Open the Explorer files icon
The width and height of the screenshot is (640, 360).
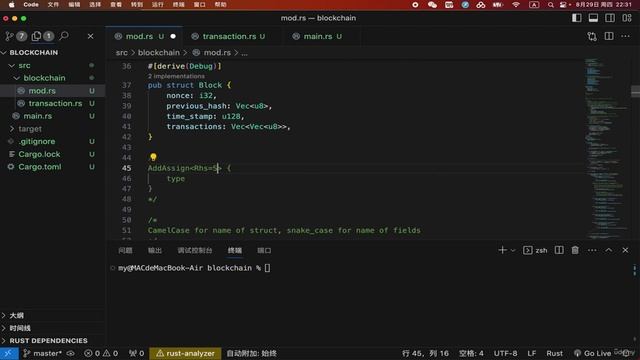click(36, 36)
